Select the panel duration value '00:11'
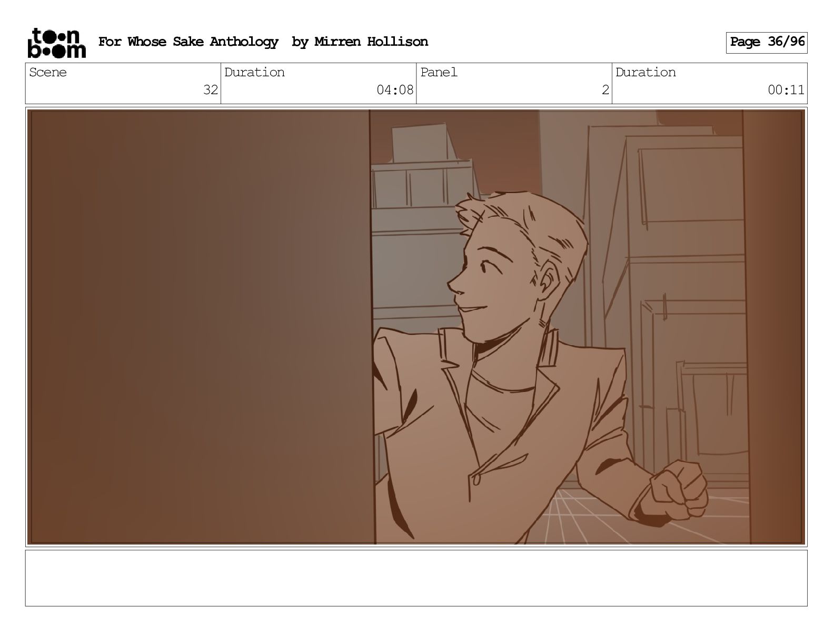 click(x=786, y=90)
